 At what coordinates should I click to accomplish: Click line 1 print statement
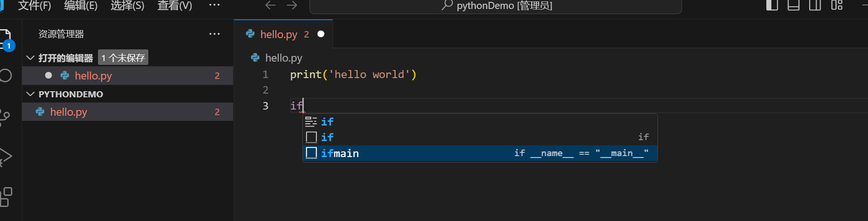point(353,74)
